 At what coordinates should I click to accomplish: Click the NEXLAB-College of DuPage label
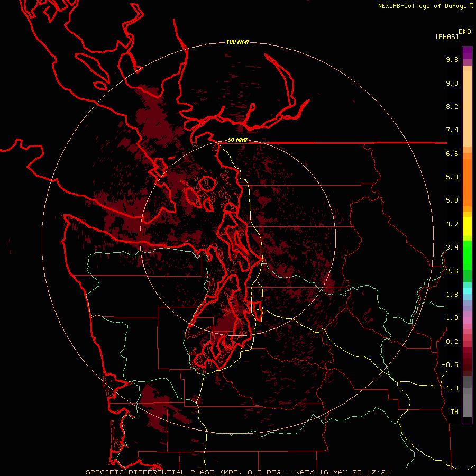423,6
